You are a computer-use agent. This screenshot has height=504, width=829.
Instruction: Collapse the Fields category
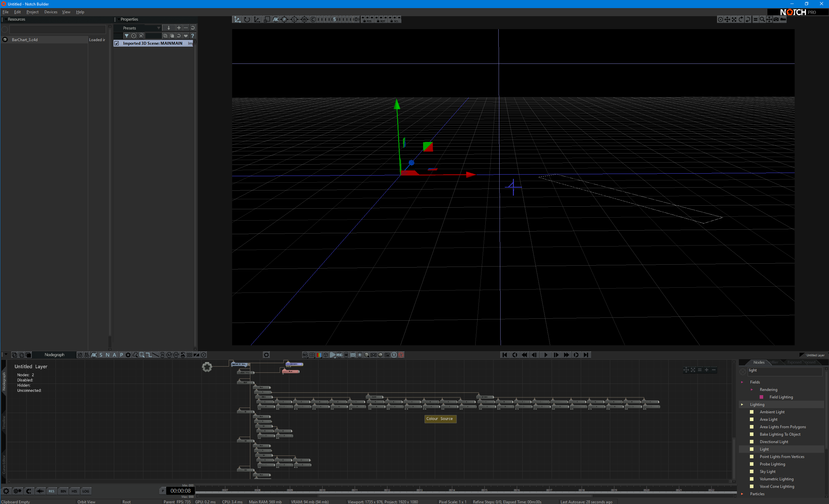coord(742,382)
